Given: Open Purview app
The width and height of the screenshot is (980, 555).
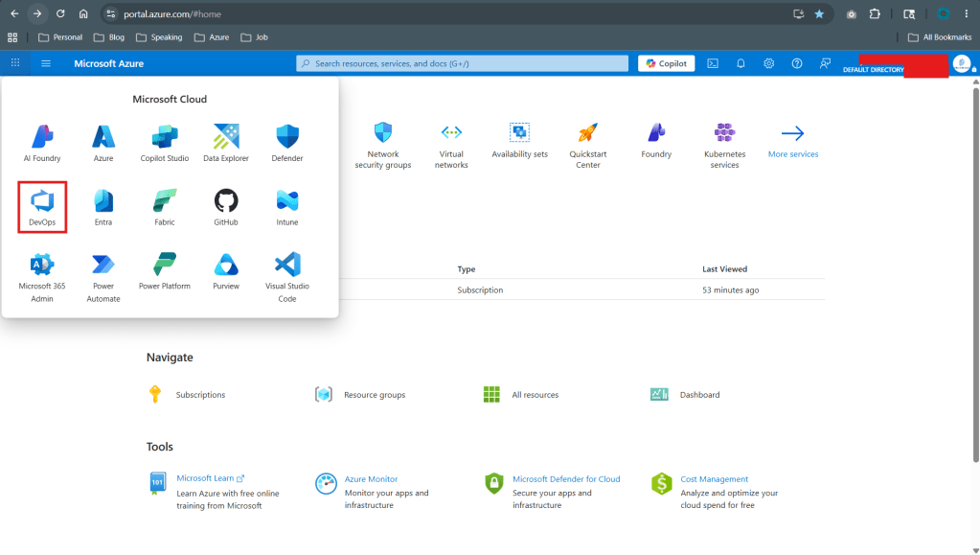Looking at the screenshot, I should [226, 271].
